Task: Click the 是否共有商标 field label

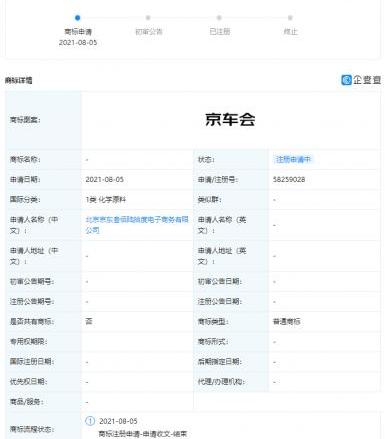Action: pos(32,321)
